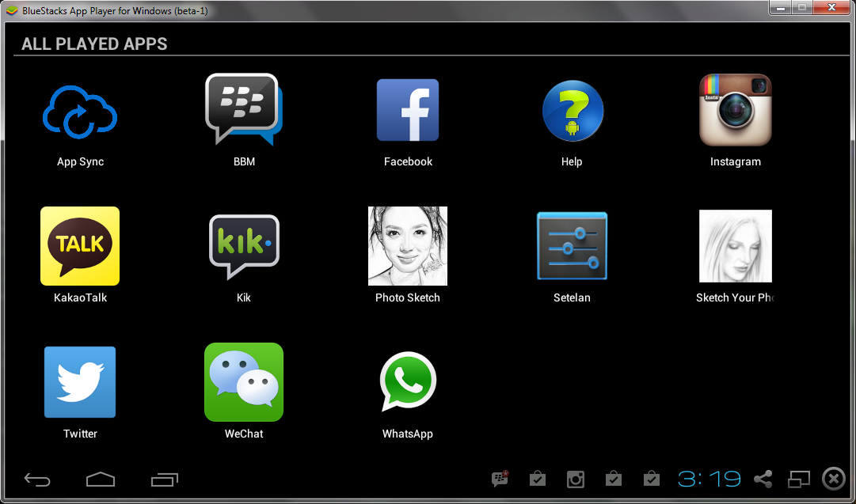This screenshot has height=504, width=856.
Task: Click the middle shopping bag notification
Action: click(614, 479)
